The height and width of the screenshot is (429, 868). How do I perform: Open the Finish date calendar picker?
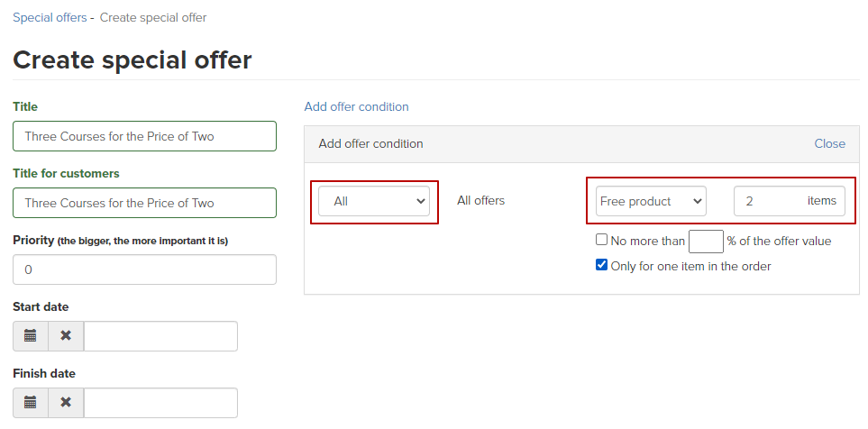tap(31, 403)
